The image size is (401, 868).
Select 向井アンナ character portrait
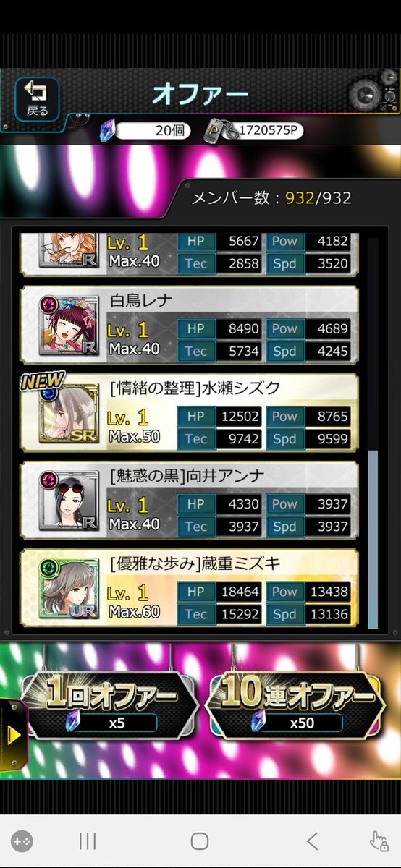coord(69,501)
